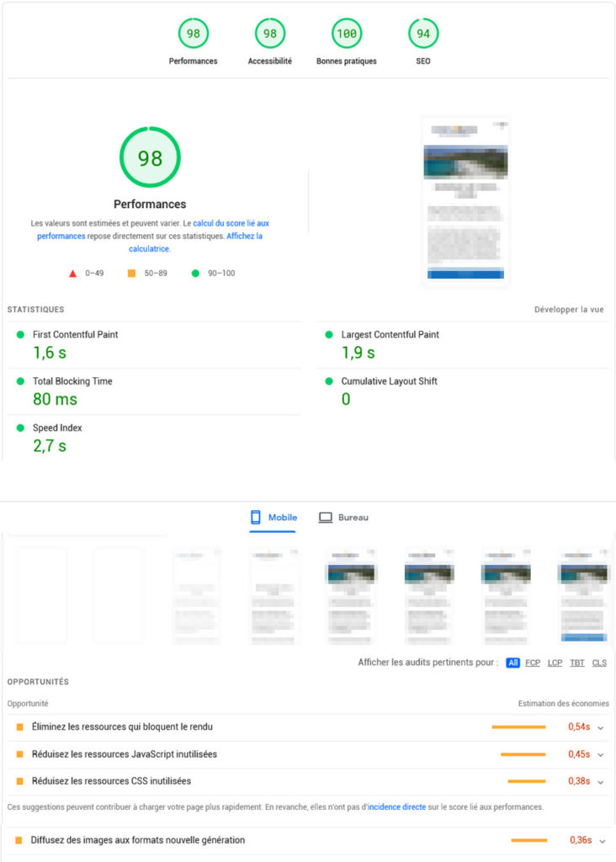Click orange square beside Diffusez des images
The image size is (616, 862).
pyautogui.click(x=19, y=840)
